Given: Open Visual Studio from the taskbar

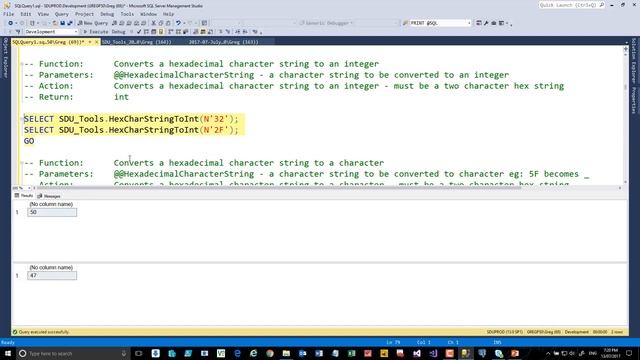Looking at the screenshot, I should tap(417, 353).
